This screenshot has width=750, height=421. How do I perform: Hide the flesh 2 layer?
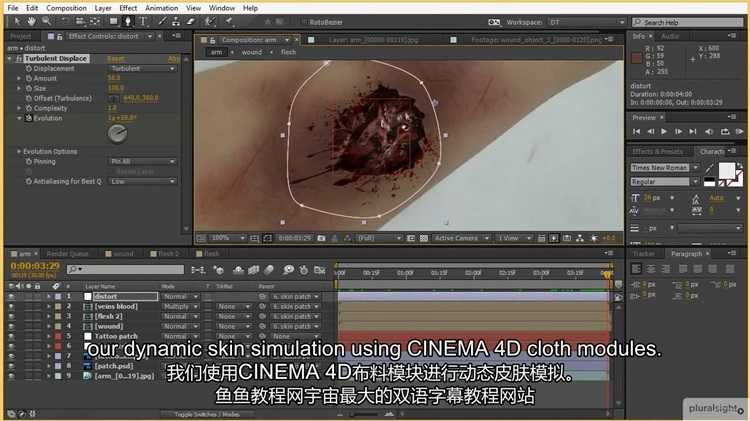click(11, 317)
